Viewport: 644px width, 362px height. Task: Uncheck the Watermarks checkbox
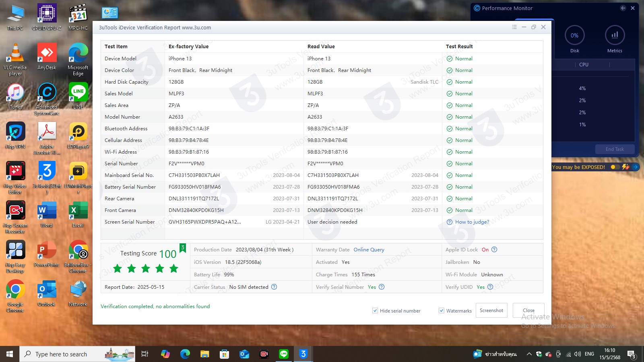442,311
